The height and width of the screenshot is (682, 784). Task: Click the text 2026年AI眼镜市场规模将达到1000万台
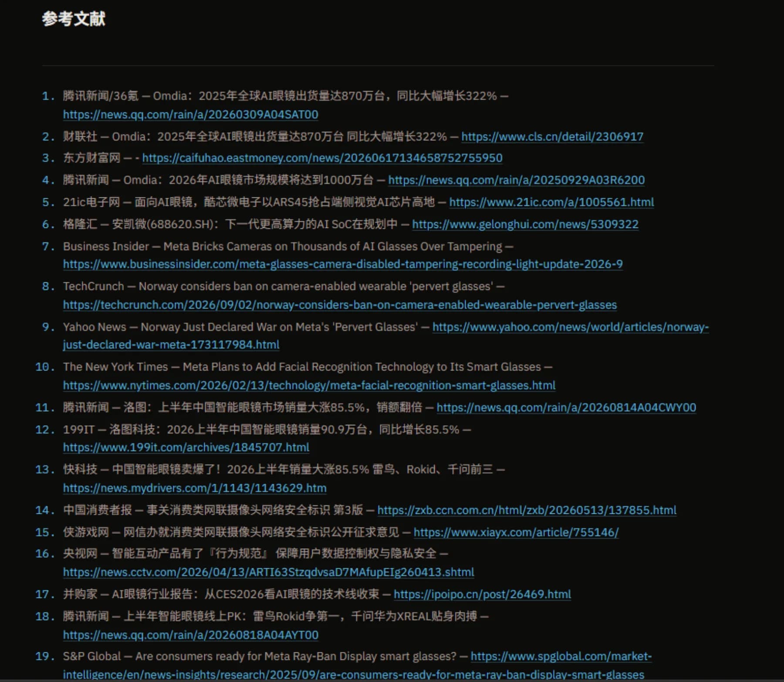coord(271,180)
